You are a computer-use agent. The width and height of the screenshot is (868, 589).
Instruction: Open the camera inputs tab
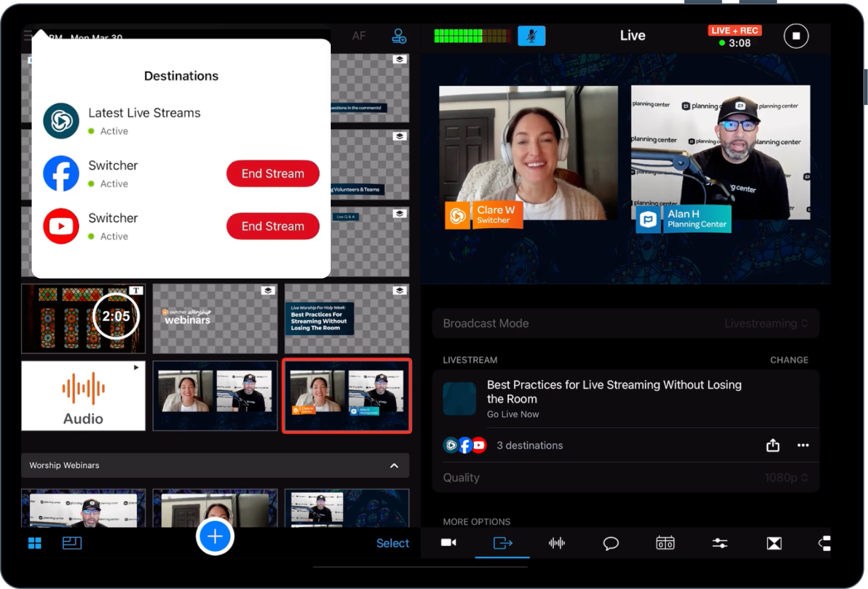448,542
